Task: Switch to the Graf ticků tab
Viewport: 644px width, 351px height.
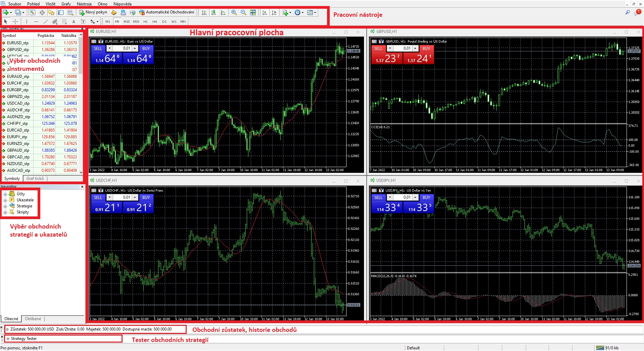Action: pyautogui.click(x=35, y=179)
